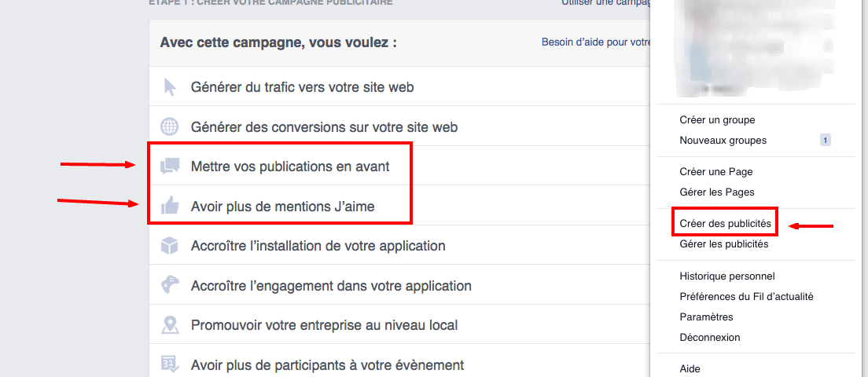This screenshot has width=868, height=377.
Task: Click the cursor icon for website traffic
Action: 170,87
